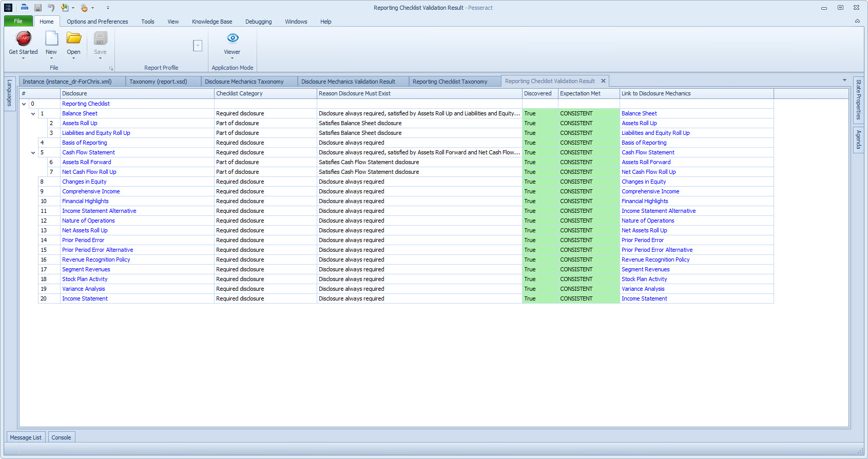Click the New document quick access icon

[24, 8]
